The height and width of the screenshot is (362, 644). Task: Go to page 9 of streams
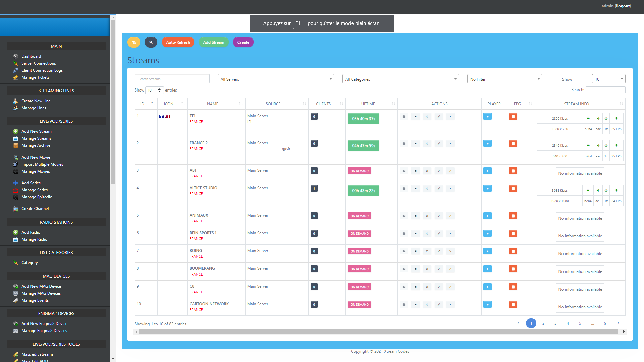point(605,323)
